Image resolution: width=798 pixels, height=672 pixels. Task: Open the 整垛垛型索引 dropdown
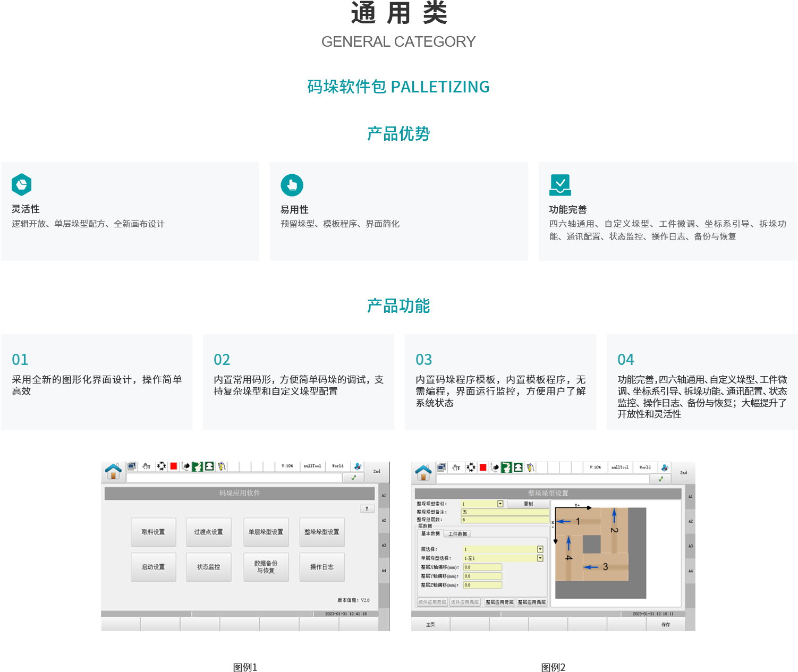[x=500, y=504]
